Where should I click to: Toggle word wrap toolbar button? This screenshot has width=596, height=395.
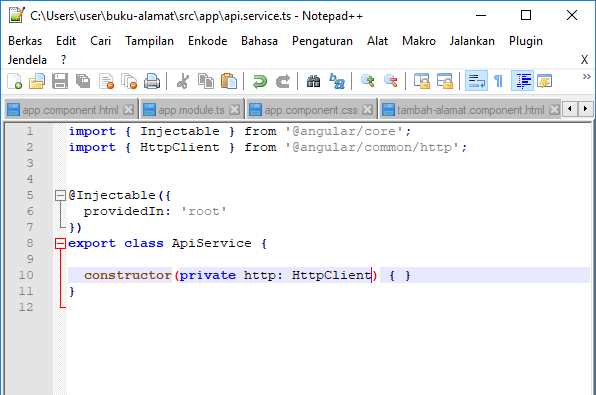[476, 81]
